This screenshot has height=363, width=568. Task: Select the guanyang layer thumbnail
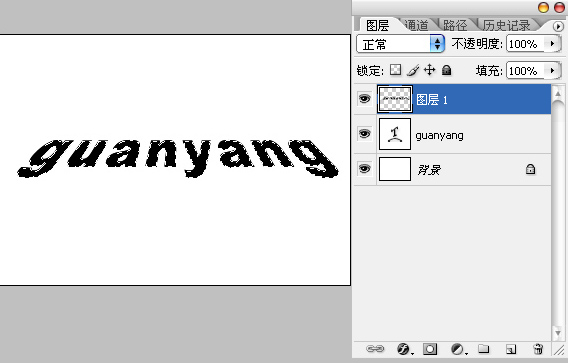(395, 134)
